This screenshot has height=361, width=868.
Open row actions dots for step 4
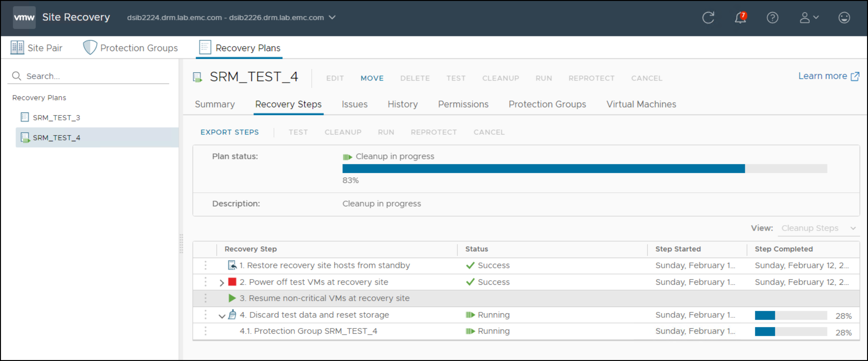[x=205, y=315]
